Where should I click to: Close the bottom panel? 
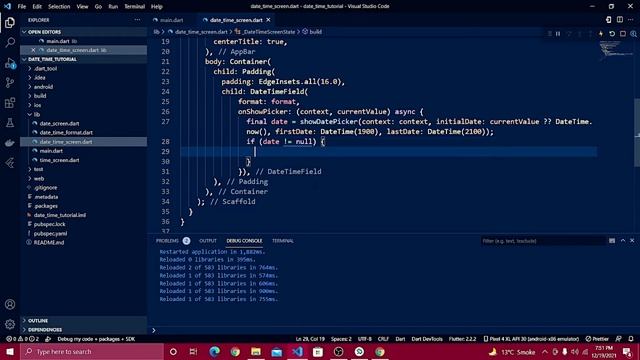(x=632, y=241)
